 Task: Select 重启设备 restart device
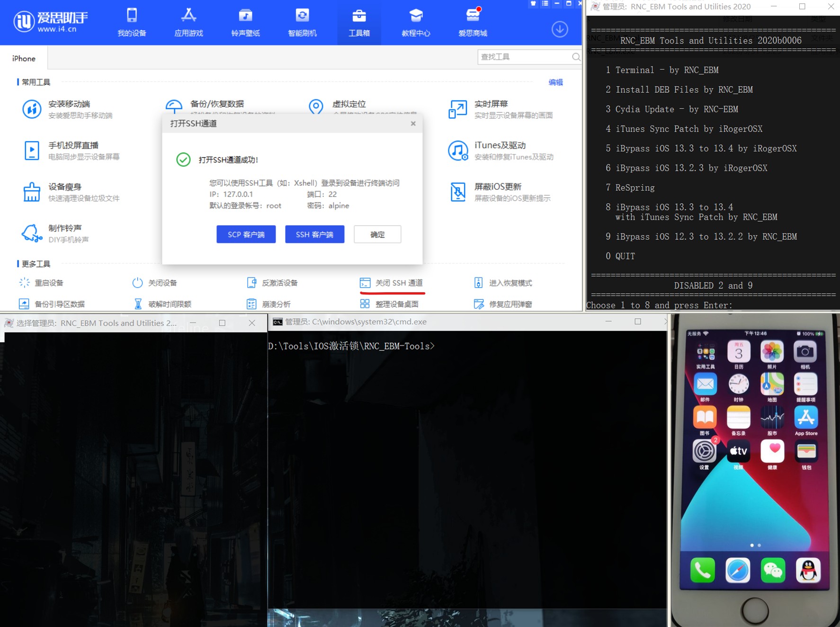click(x=42, y=283)
